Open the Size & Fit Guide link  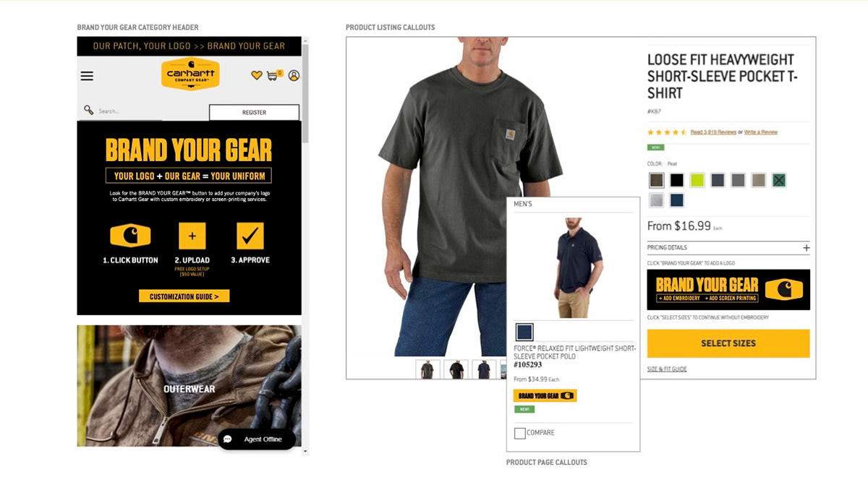coord(667,369)
